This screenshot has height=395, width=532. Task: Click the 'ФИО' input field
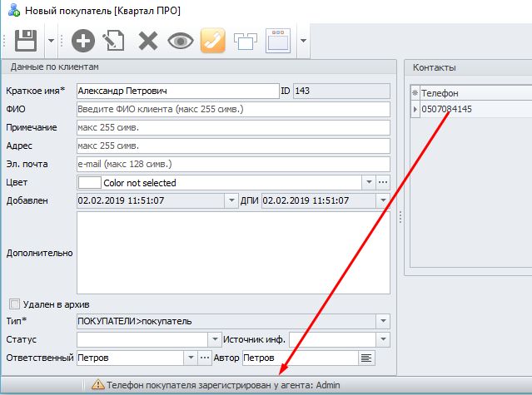tap(232, 109)
